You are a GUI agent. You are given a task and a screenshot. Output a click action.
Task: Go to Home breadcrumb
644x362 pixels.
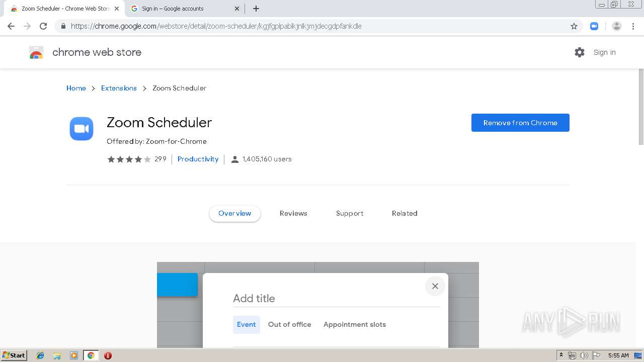click(x=76, y=88)
